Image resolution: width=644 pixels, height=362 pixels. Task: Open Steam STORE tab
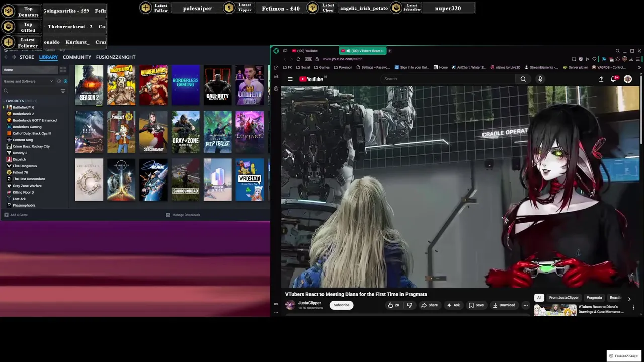27,57
